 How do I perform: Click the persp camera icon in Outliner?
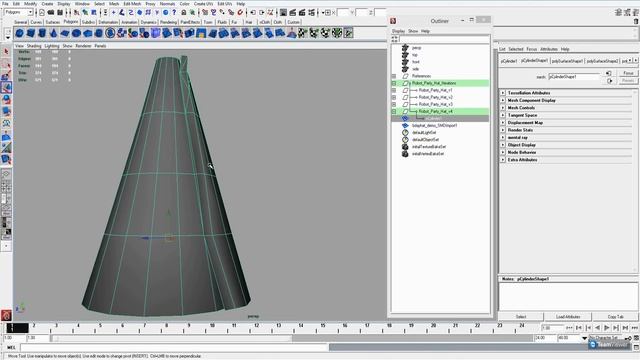tap(405, 48)
